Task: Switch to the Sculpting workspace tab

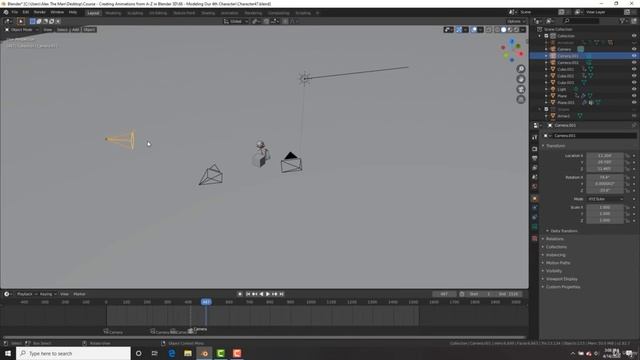Action: [x=135, y=13]
